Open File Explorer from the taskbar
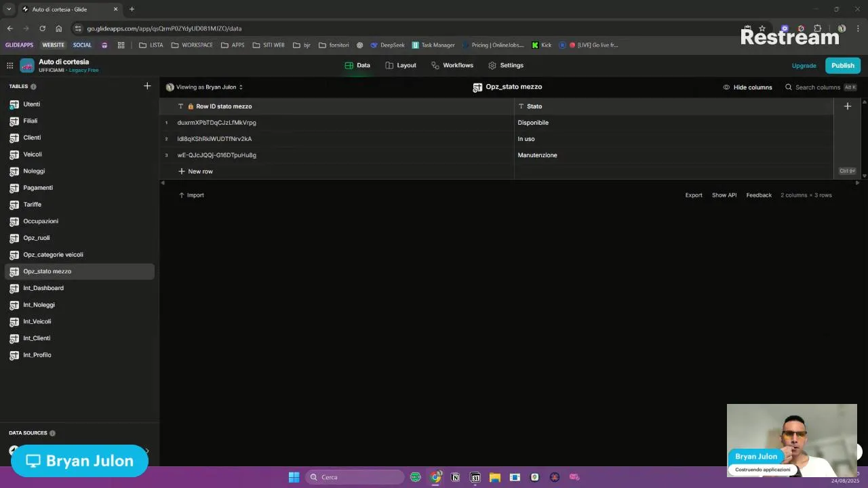Screen dimensions: 868x488 tap(495, 477)
